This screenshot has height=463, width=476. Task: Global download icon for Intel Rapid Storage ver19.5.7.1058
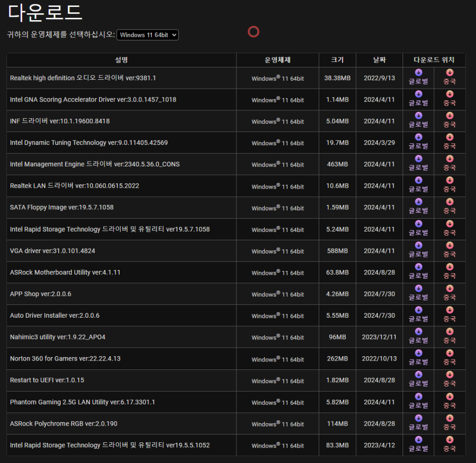coord(419,224)
